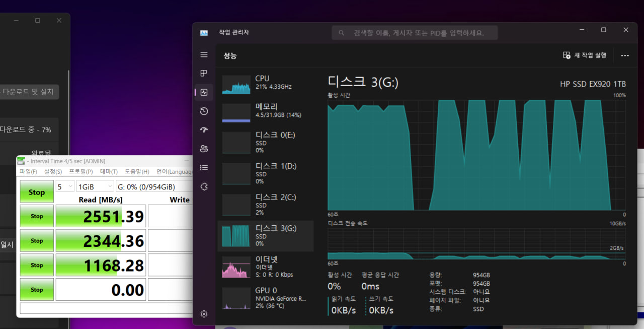Select the GPU 0 performance item
644x329 pixels.
(266, 298)
